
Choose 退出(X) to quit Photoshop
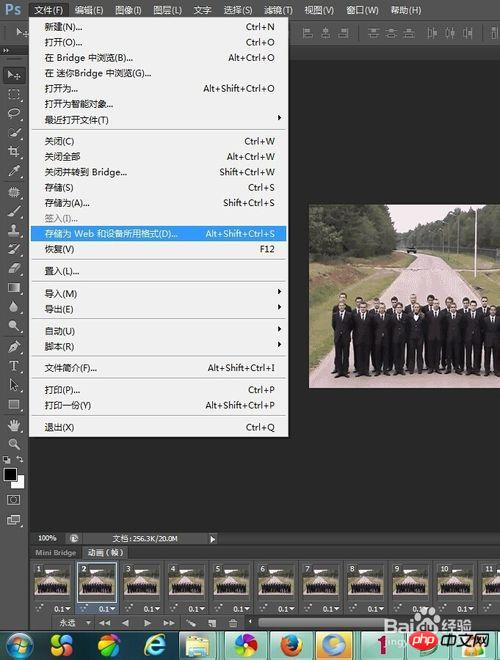coord(159,427)
